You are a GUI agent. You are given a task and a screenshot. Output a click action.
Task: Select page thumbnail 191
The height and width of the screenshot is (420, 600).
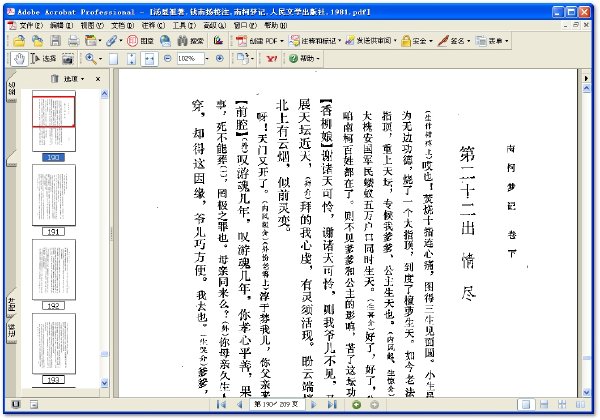[54, 195]
